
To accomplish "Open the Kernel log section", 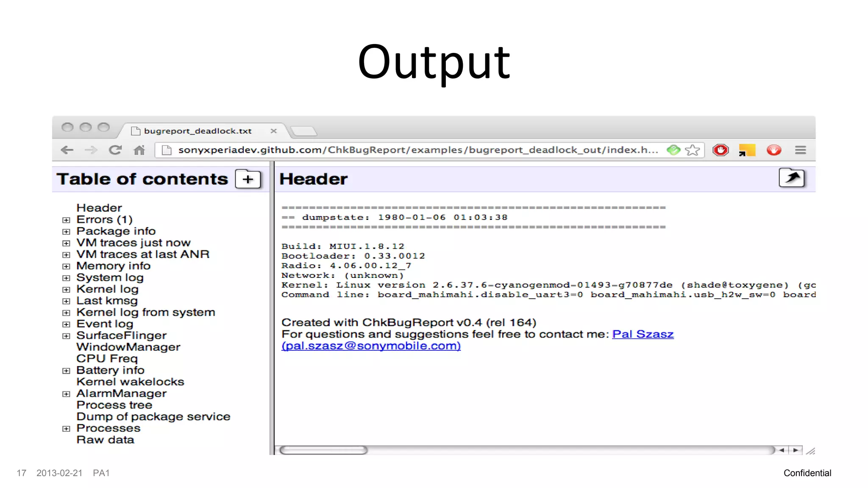I will pos(108,289).
